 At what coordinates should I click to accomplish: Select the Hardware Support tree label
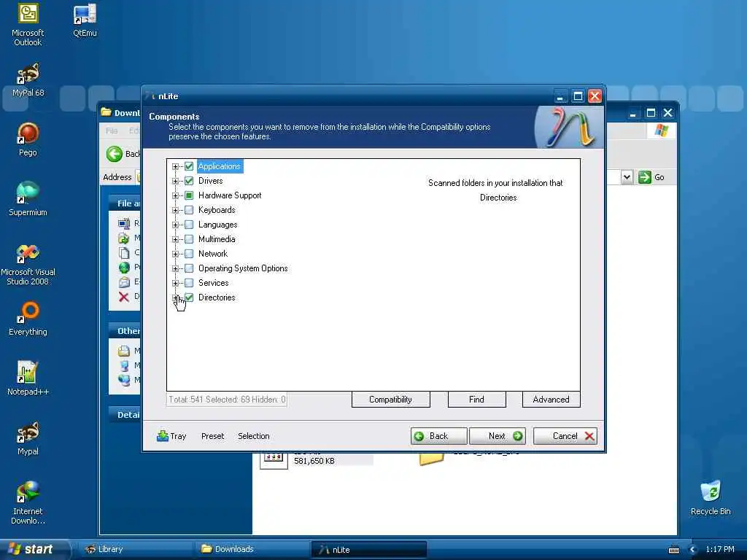coord(230,195)
